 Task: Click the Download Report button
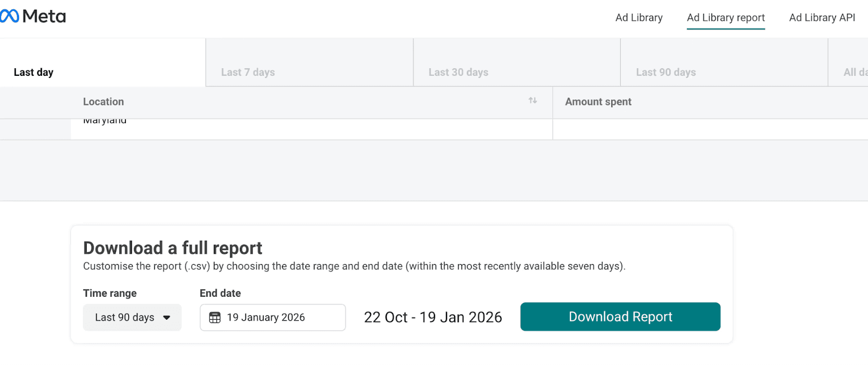(620, 317)
